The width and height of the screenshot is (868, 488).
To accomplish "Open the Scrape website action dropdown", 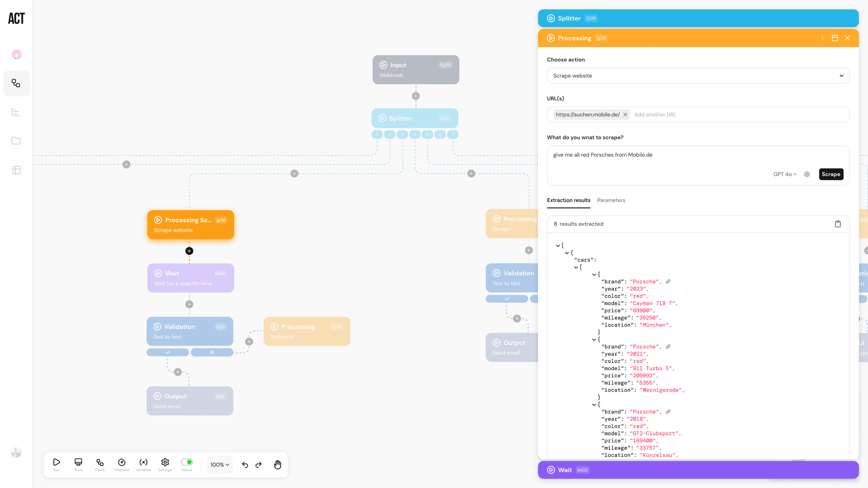I will coord(698,76).
